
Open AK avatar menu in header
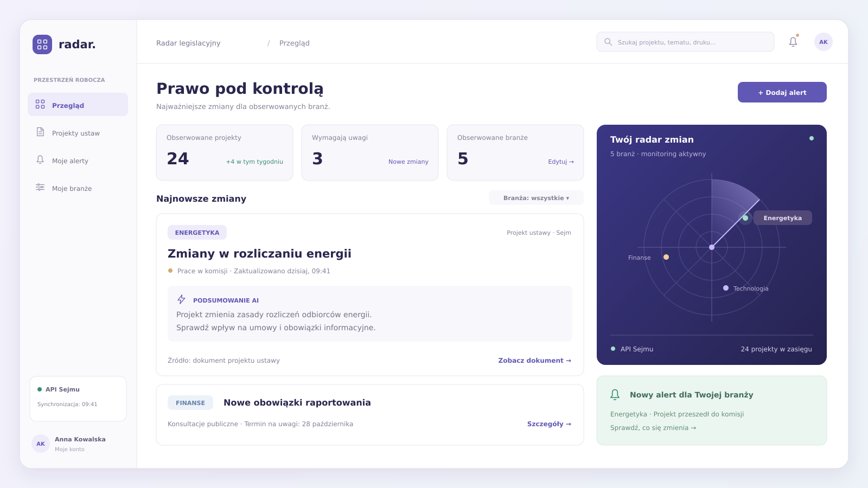coord(824,42)
